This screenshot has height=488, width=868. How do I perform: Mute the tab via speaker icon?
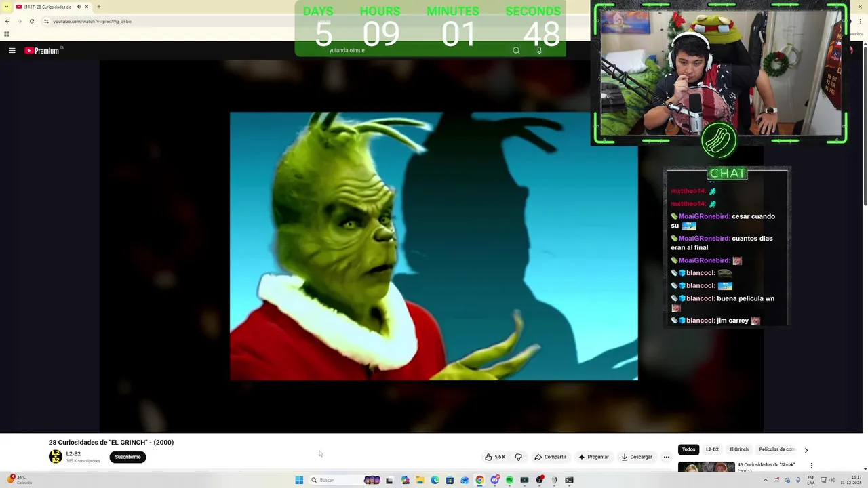pos(79,7)
